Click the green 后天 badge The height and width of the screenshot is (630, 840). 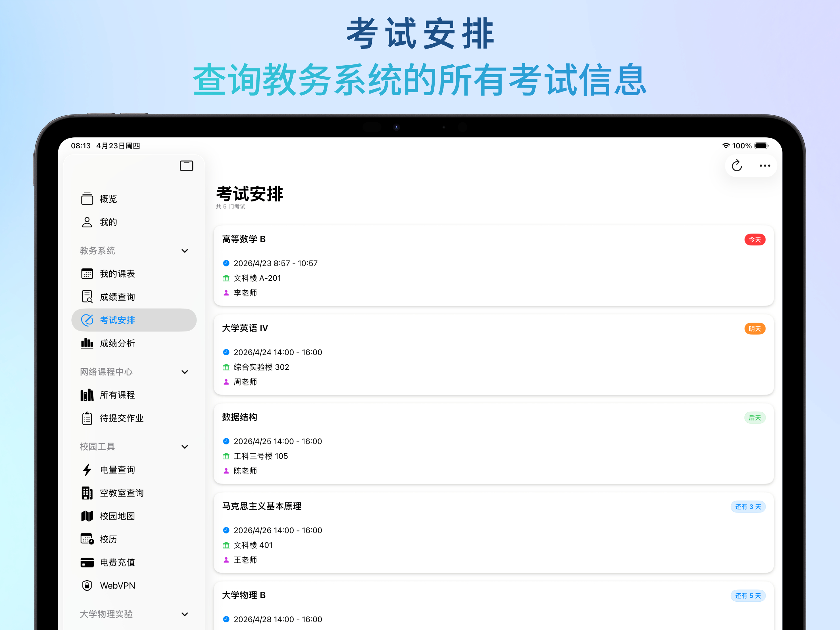click(755, 418)
